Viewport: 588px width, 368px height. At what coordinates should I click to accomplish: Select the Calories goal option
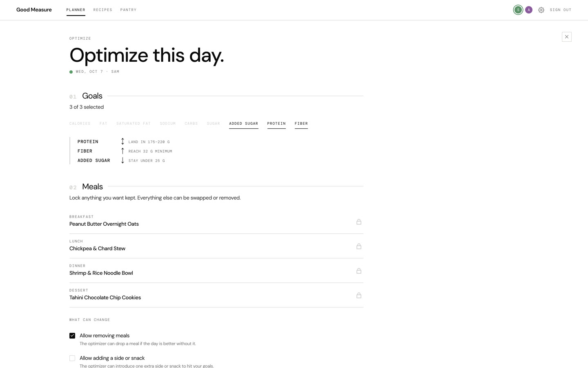(80, 123)
